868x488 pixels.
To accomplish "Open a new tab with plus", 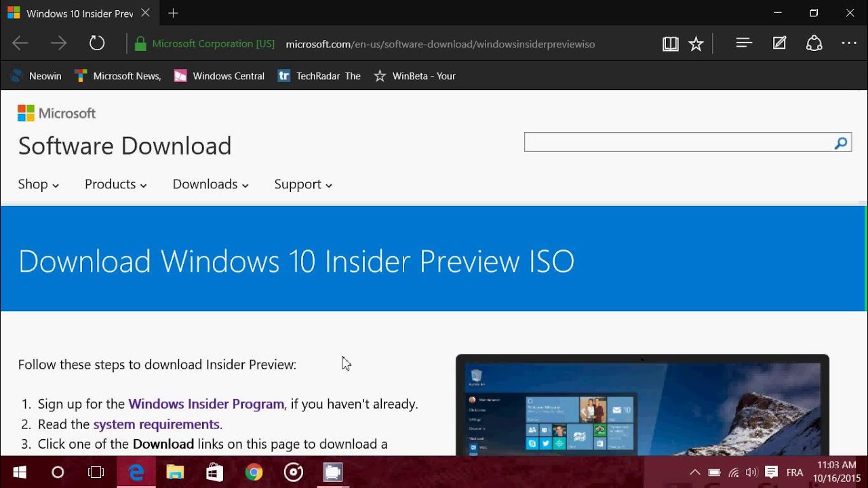I will [173, 13].
